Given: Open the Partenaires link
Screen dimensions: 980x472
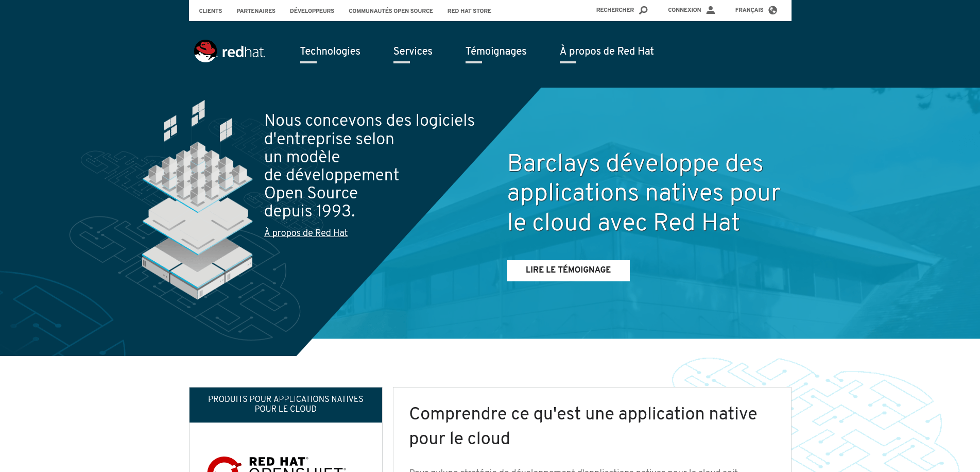Looking at the screenshot, I should [256, 11].
